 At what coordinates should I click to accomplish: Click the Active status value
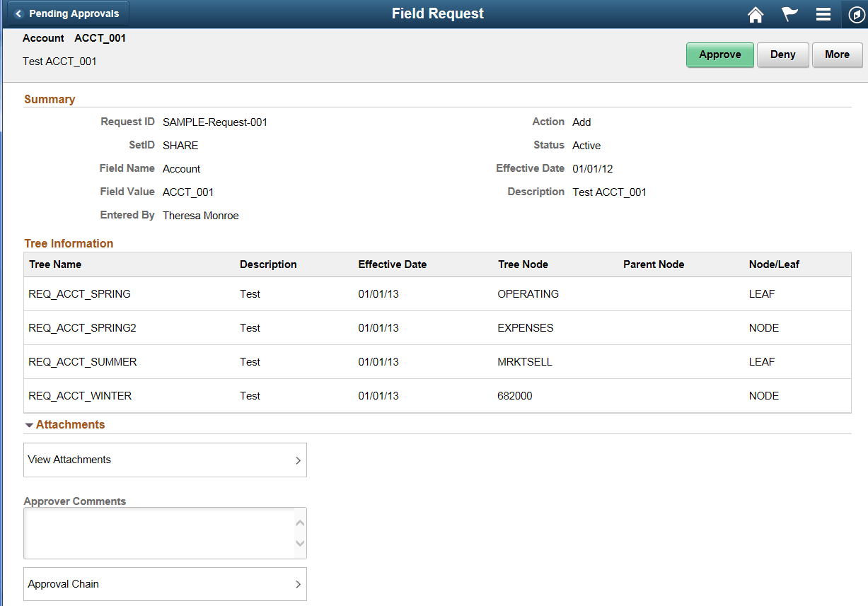click(586, 146)
